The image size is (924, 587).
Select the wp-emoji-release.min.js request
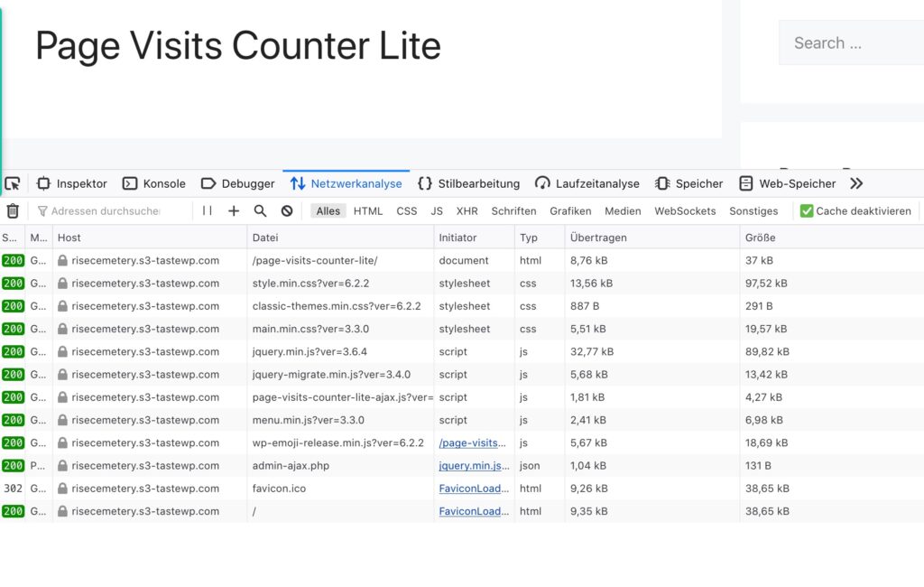point(462,443)
